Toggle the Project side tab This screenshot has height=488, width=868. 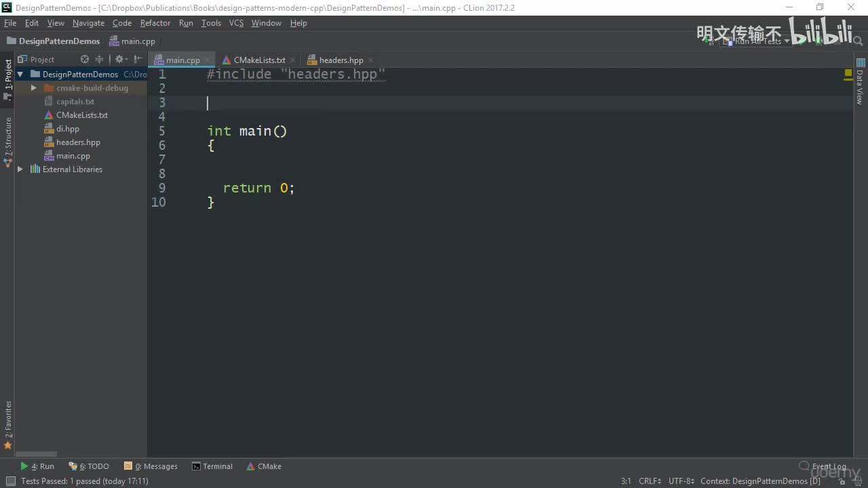pyautogui.click(x=7, y=80)
